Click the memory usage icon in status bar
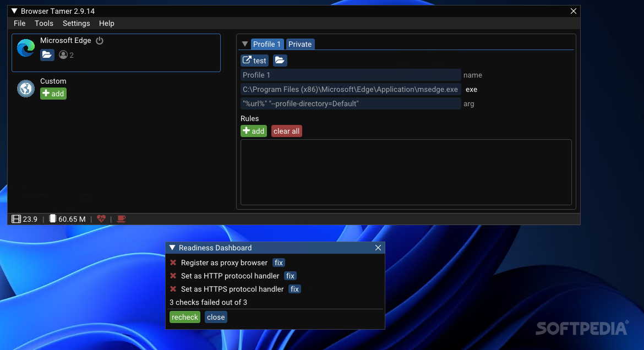 coord(53,218)
